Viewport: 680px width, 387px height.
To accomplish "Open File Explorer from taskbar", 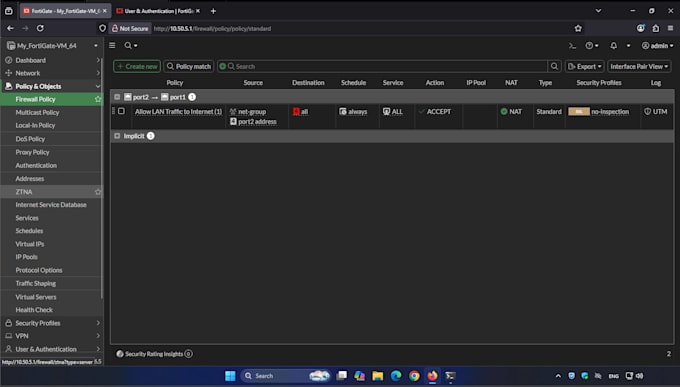I will [x=378, y=376].
